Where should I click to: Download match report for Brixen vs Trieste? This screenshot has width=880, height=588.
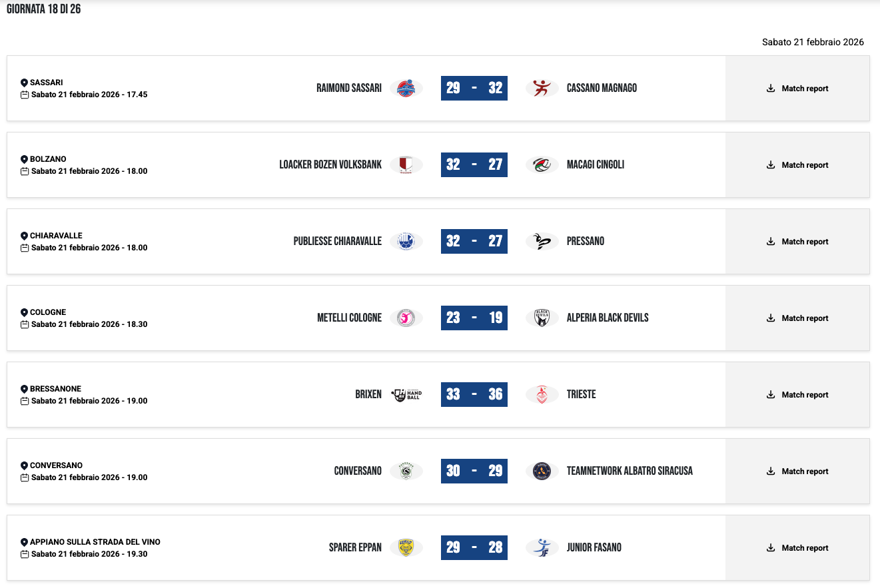pyautogui.click(x=797, y=395)
